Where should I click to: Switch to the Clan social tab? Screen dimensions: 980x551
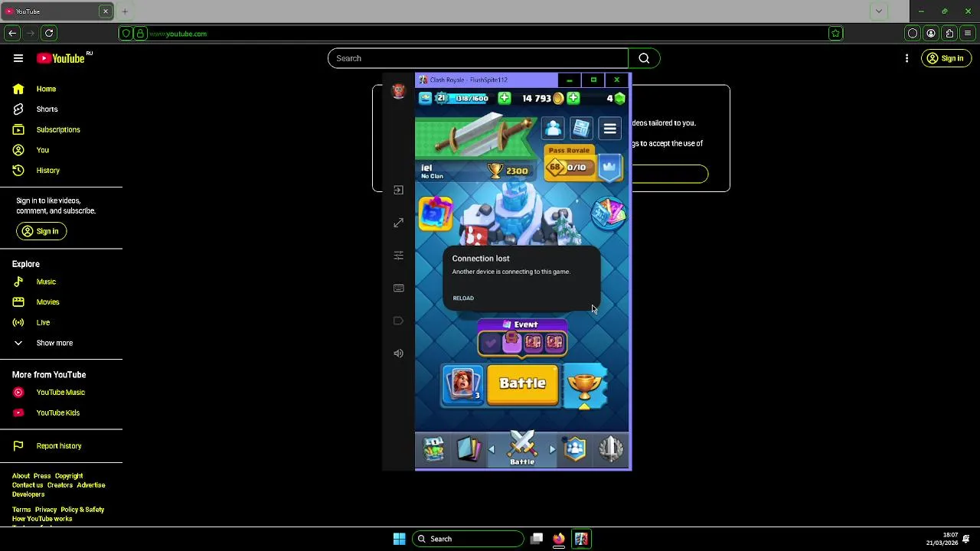click(575, 449)
